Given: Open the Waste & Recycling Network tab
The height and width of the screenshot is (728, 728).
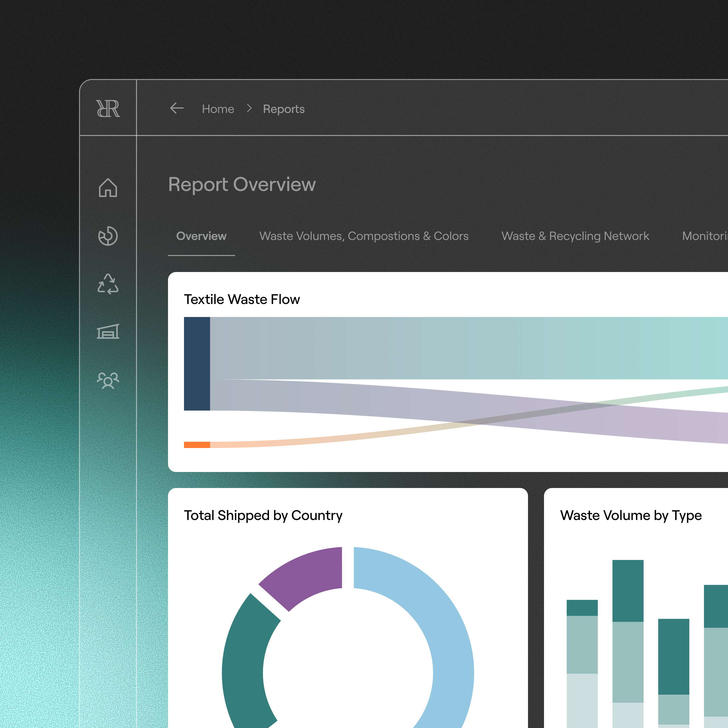Looking at the screenshot, I should [575, 236].
